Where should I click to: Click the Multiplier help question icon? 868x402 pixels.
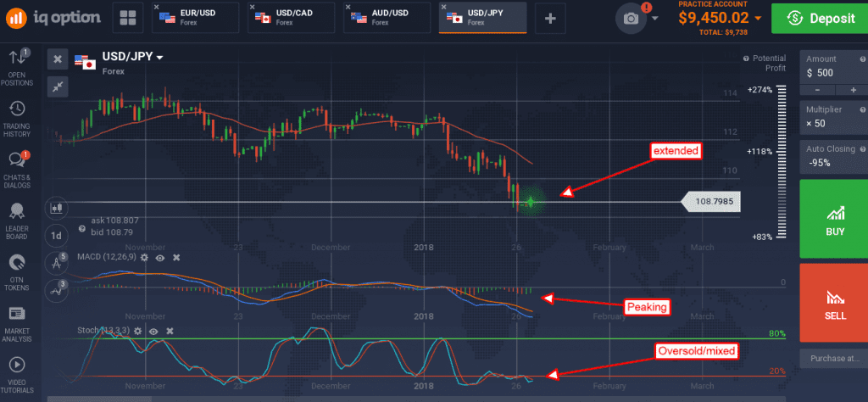[x=863, y=109]
